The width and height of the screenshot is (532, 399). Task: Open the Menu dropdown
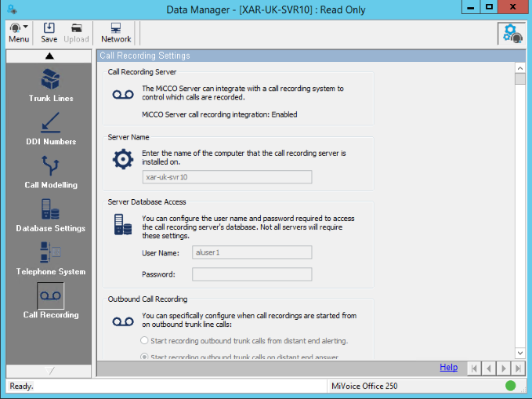click(19, 32)
